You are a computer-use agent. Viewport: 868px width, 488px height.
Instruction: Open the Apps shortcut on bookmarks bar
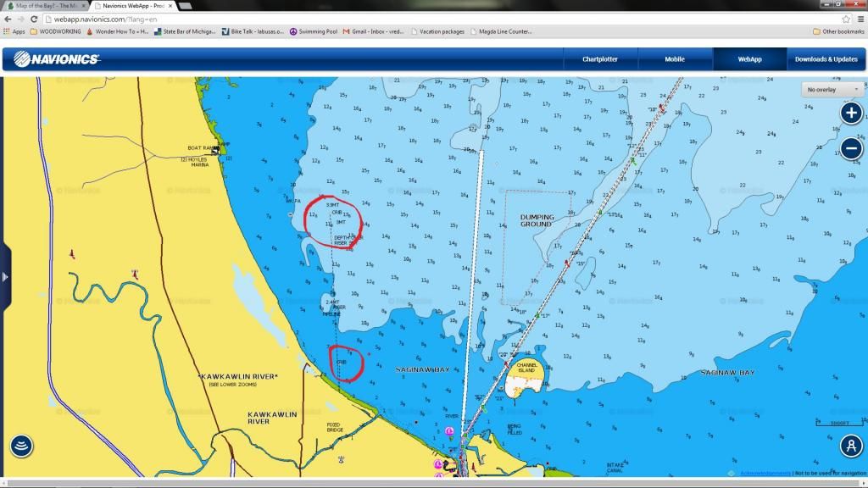(x=17, y=30)
